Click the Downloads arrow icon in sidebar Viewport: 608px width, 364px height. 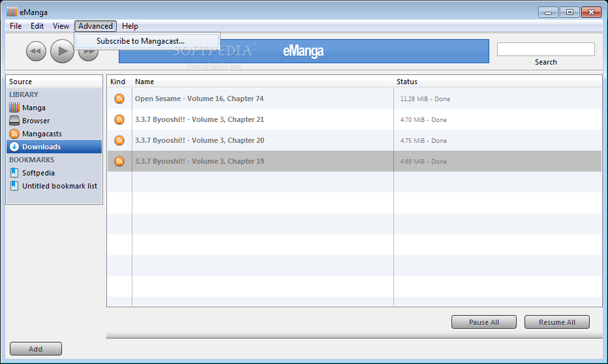pyautogui.click(x=14, y=147)
